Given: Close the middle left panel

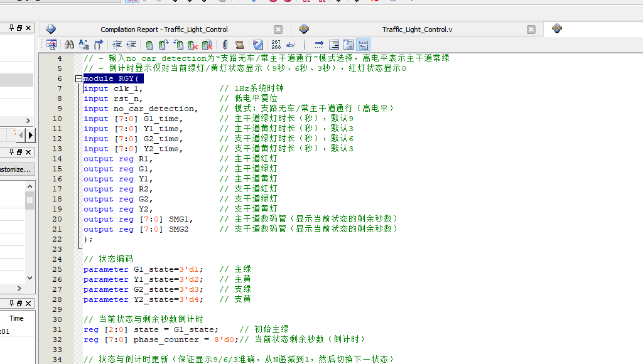Looking at the screenshot, I should (28, 152).
